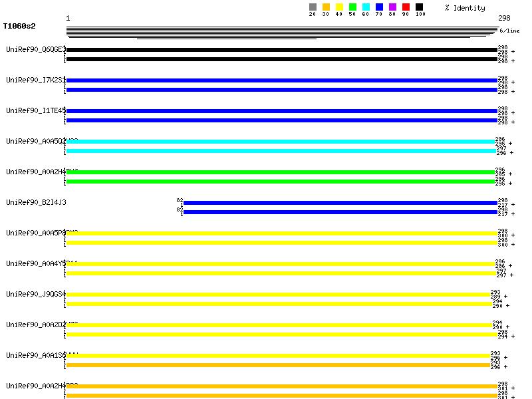Click the black 100% identity legend swatch
The height and width of the screenshot is (399, 532).
[419, 7]
